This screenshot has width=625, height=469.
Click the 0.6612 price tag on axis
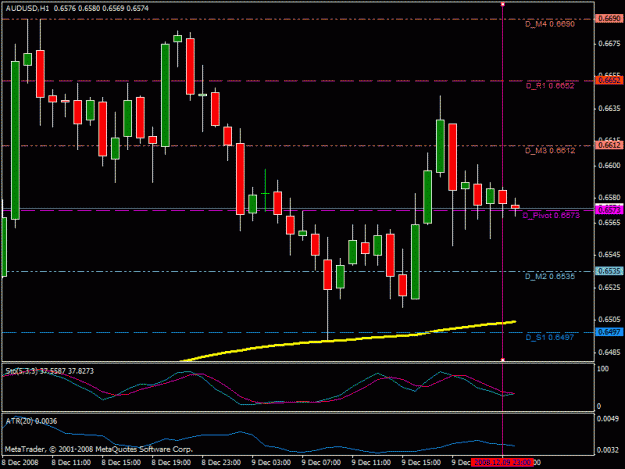pos(609,145)
